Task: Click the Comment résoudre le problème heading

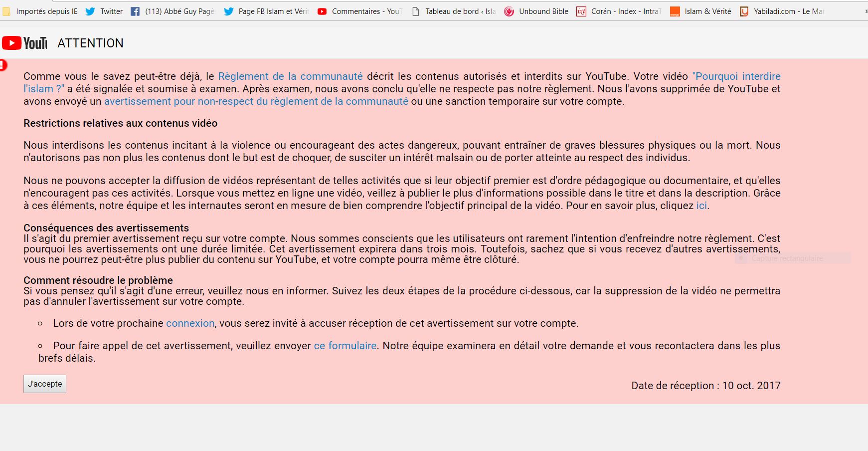Action: pyautogui.click(x=98, y=280)
